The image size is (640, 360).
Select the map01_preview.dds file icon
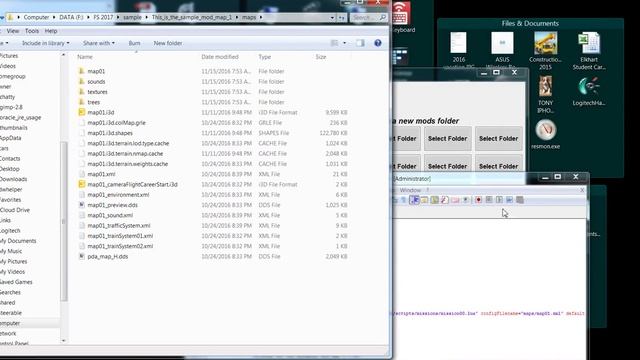82,205
